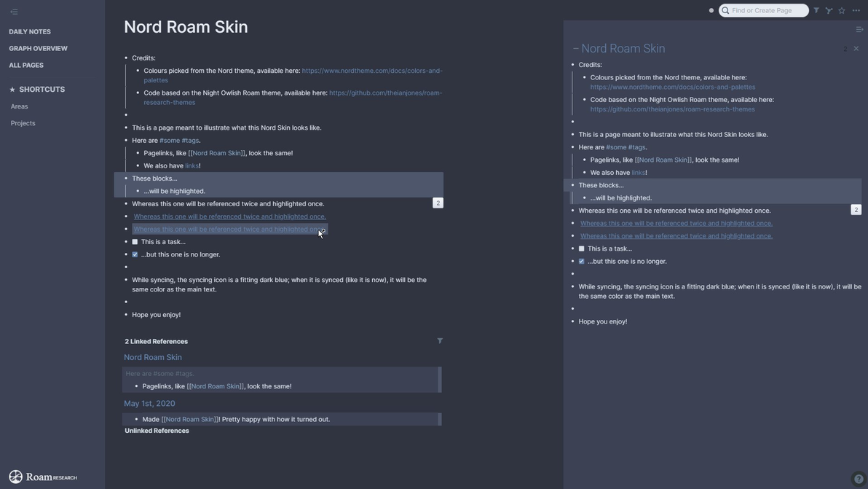
Task: Toggle the 'This is a task...' checkbox in right sidebar
Action: [x=581, y=249]
